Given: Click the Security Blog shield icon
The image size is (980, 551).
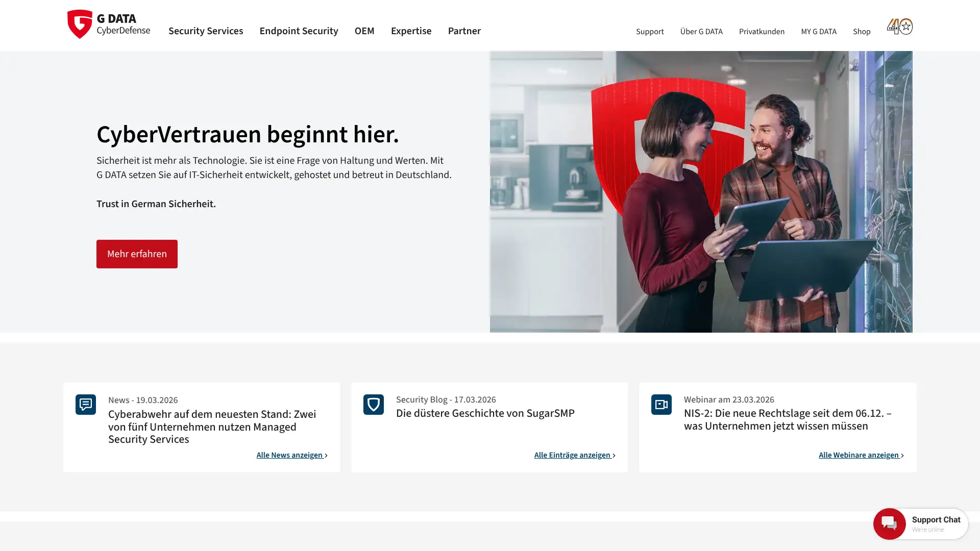Looking at the screenshot, I should 374,405.
